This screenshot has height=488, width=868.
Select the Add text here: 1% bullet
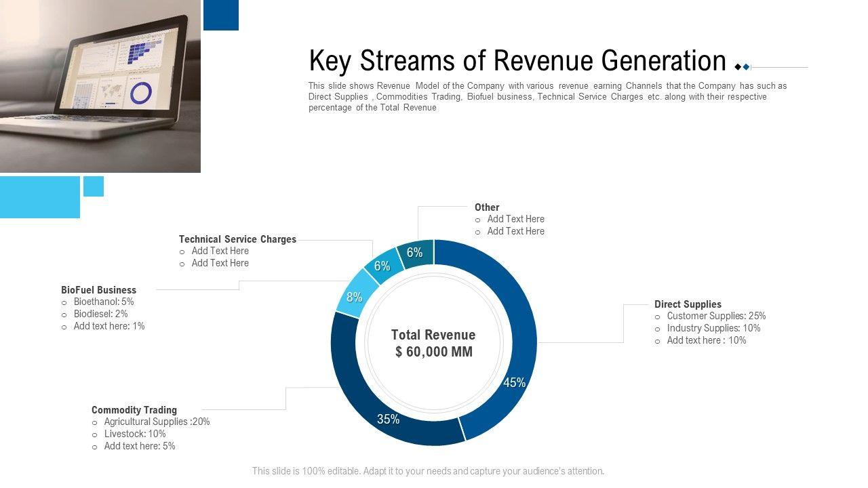(109, 326)
